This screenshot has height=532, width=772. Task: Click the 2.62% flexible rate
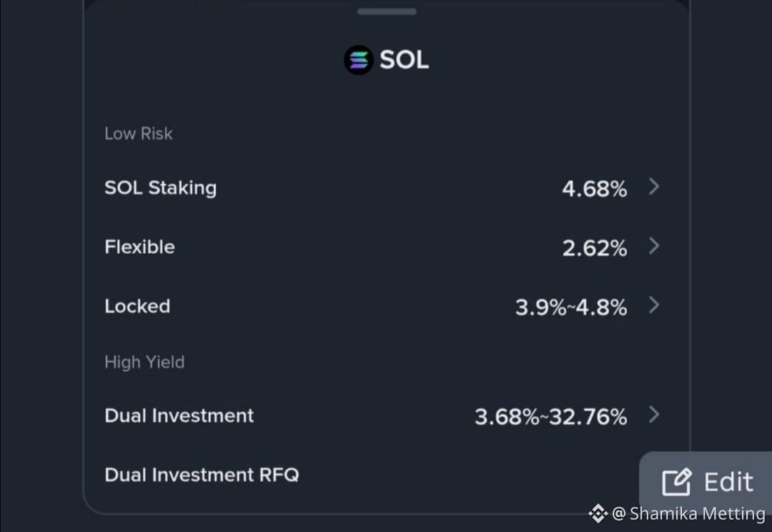tap(594, 248)
